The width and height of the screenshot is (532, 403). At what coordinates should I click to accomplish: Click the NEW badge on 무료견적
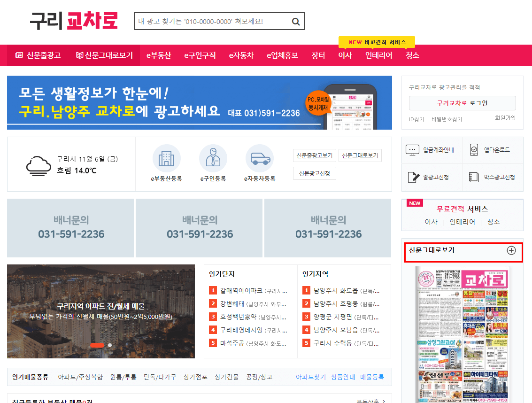tap(415, 203)
